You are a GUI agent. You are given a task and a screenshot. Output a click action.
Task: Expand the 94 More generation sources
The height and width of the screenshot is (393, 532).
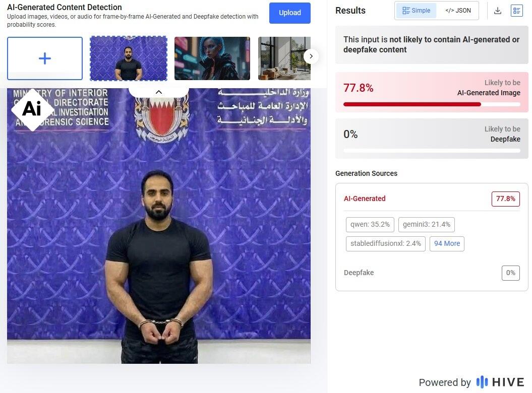point(447,243)
